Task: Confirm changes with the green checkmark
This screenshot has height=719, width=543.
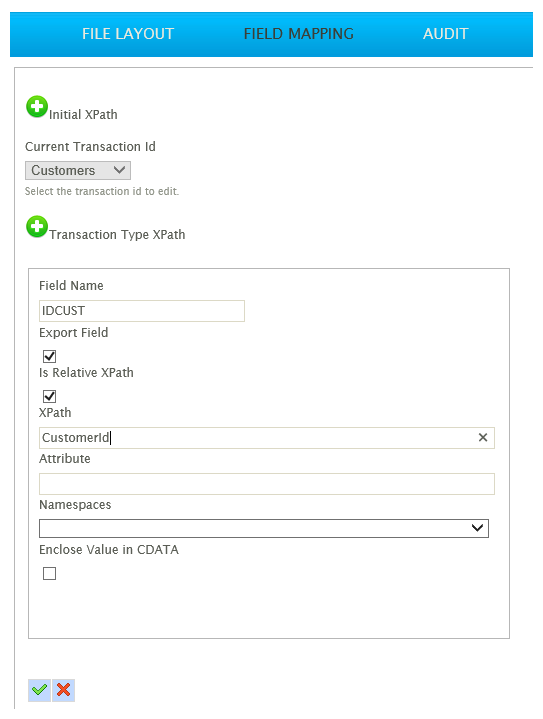Action: coord(39,690)
